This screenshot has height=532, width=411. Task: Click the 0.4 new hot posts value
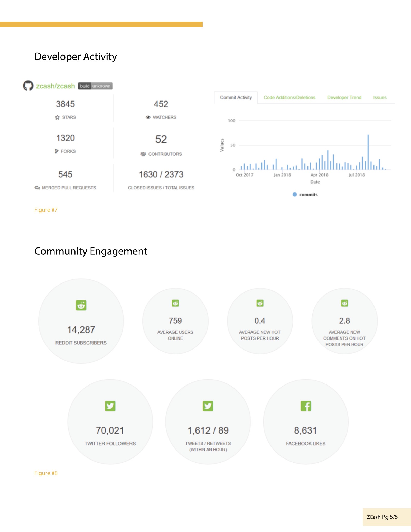tap(260, 321)
